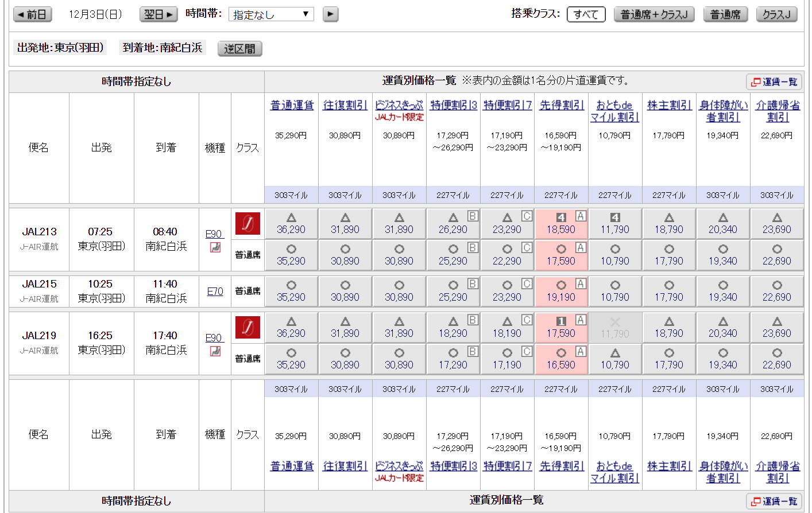The image size is (812, 513).
Task: Click the 逆区間 reverse route button
Action: pos(239,49)
